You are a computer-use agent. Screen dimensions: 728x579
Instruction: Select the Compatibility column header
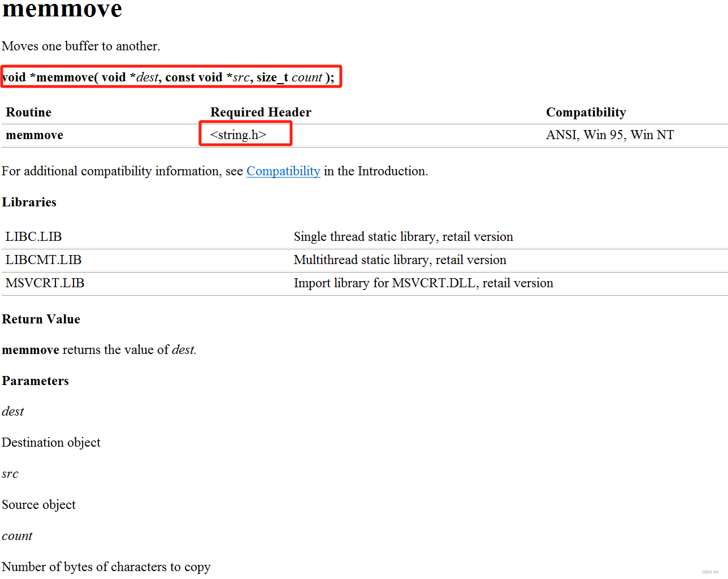coord(586,112)
